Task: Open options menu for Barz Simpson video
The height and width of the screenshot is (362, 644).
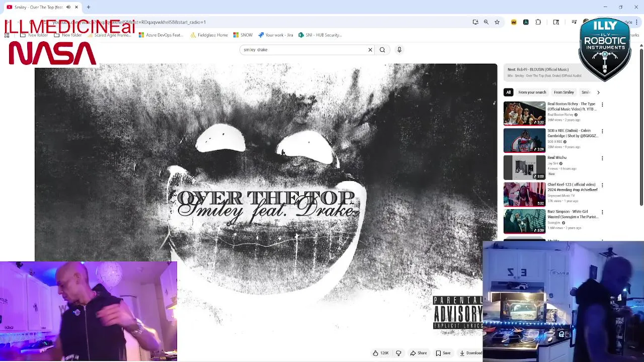Action: 602,212
